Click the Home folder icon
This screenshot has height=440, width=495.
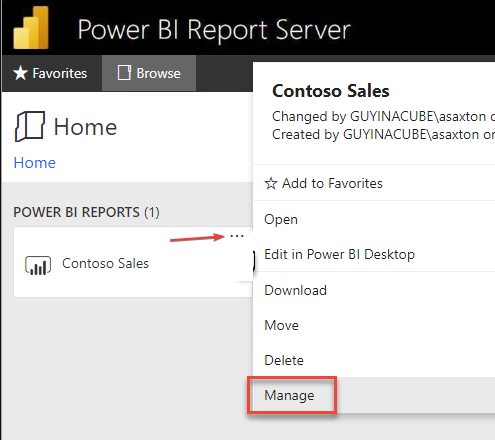[29, 127]
